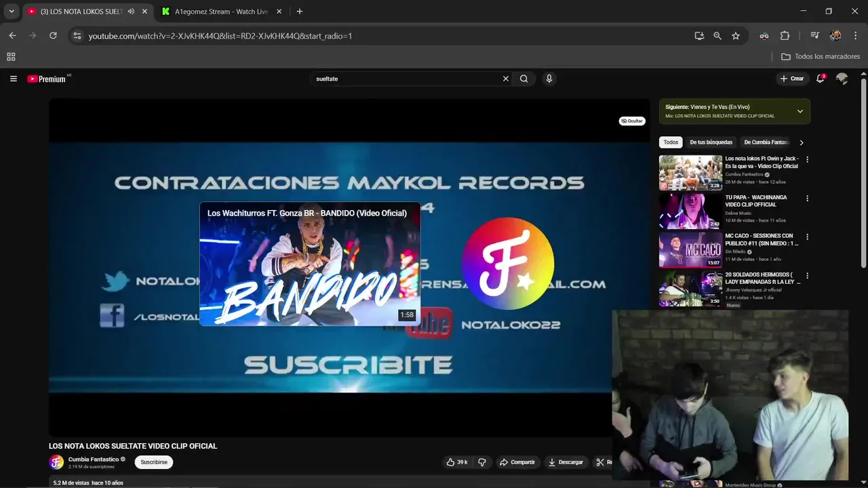Expand the Siguiente mix playlist panel

tap(800, 111)
